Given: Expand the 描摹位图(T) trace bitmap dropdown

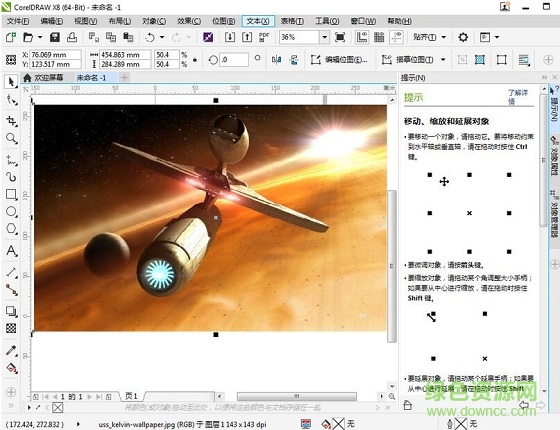Looking at the screenshot, I should tap(443, 60).
